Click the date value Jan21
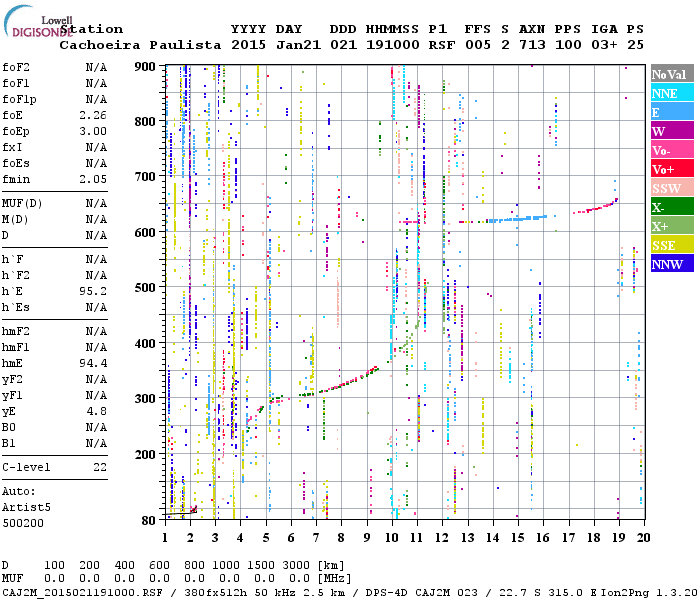The height and width of the screenshot is (600, 700). click(x=298, y=45)
